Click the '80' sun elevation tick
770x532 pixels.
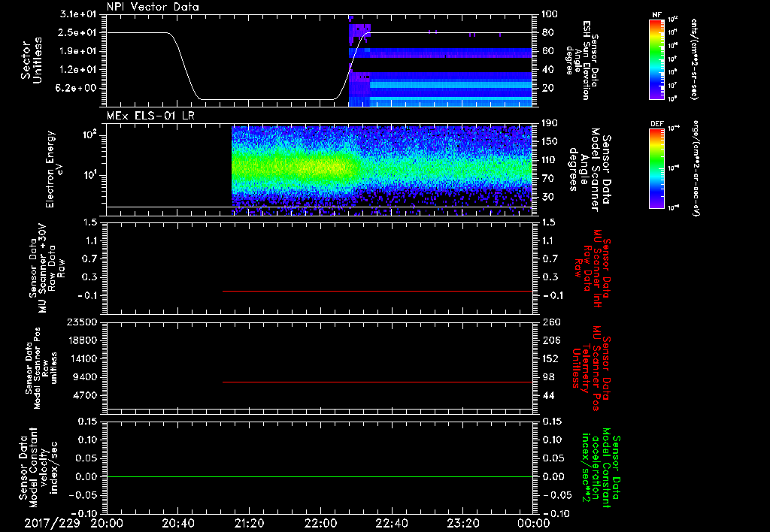548,32
